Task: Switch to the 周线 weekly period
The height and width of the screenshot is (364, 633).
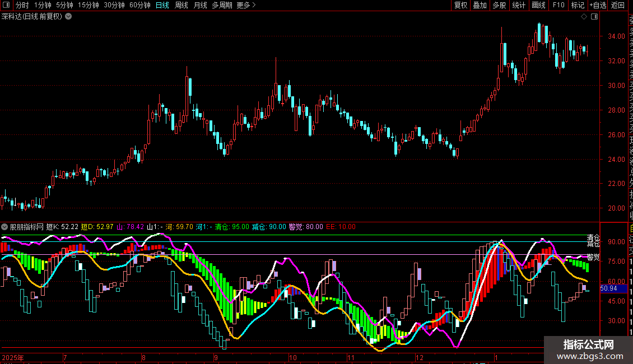Action: click(x=181, y=6)
